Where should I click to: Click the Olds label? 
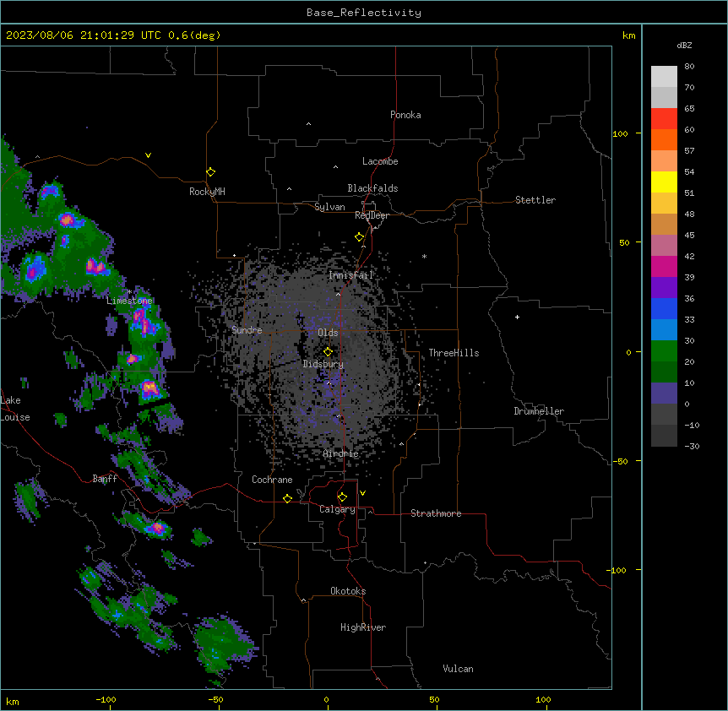[328, 333]
